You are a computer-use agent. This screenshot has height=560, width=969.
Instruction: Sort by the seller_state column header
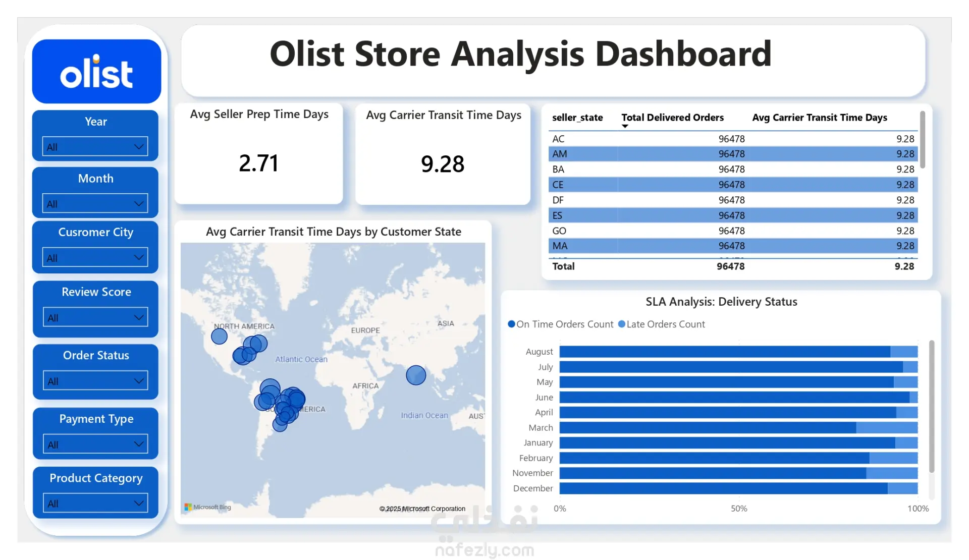point(577,118)
